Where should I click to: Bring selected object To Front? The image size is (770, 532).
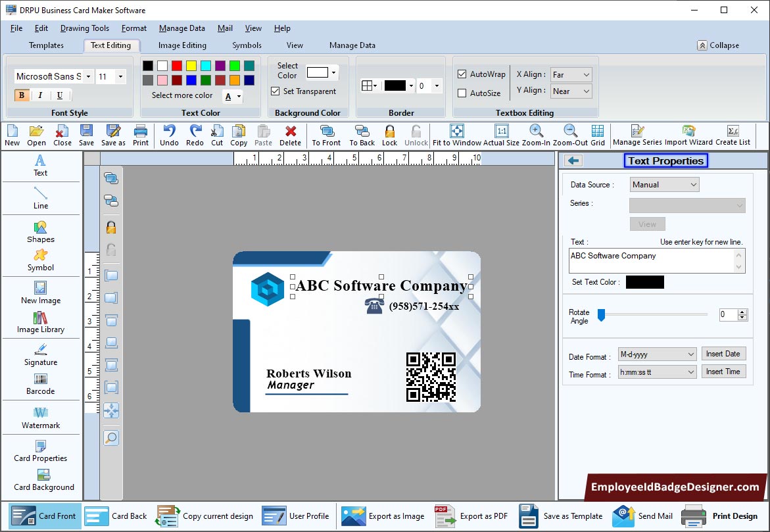tap(326, 135)
